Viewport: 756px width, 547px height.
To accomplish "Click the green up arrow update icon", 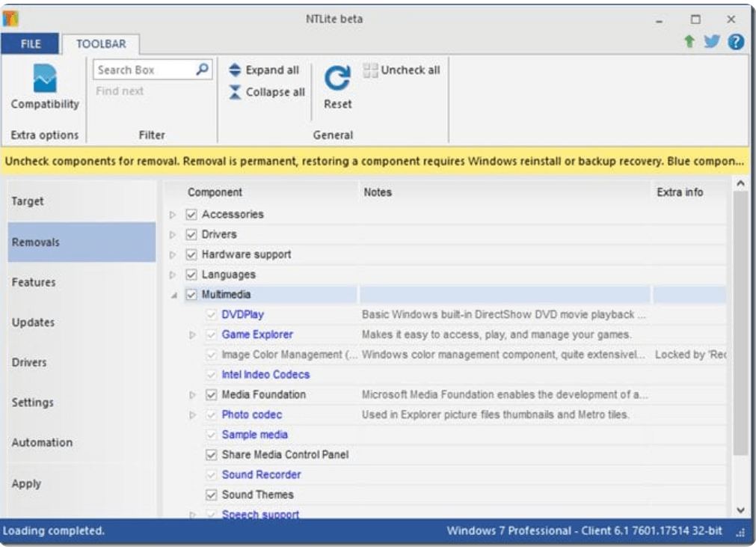I will click(689, 43).
